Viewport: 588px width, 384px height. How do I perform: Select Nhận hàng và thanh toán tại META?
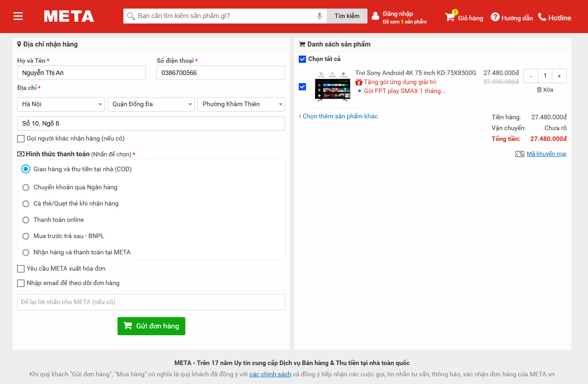point(26,252)
